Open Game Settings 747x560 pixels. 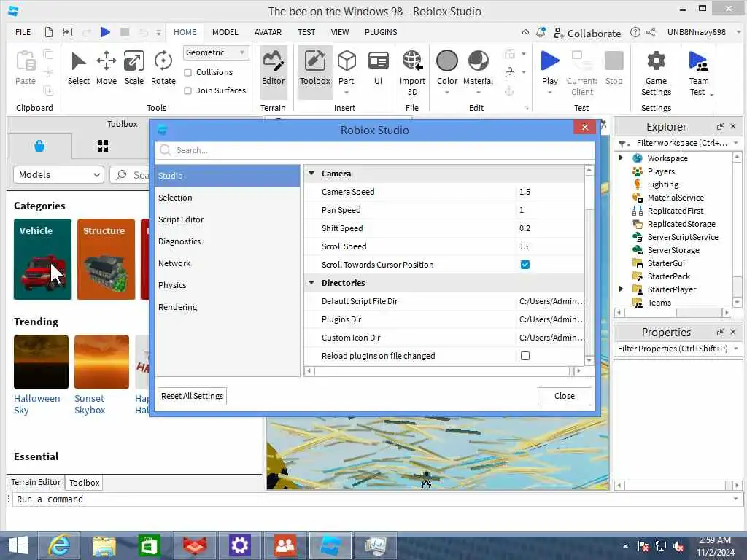[x=656, y=73]
